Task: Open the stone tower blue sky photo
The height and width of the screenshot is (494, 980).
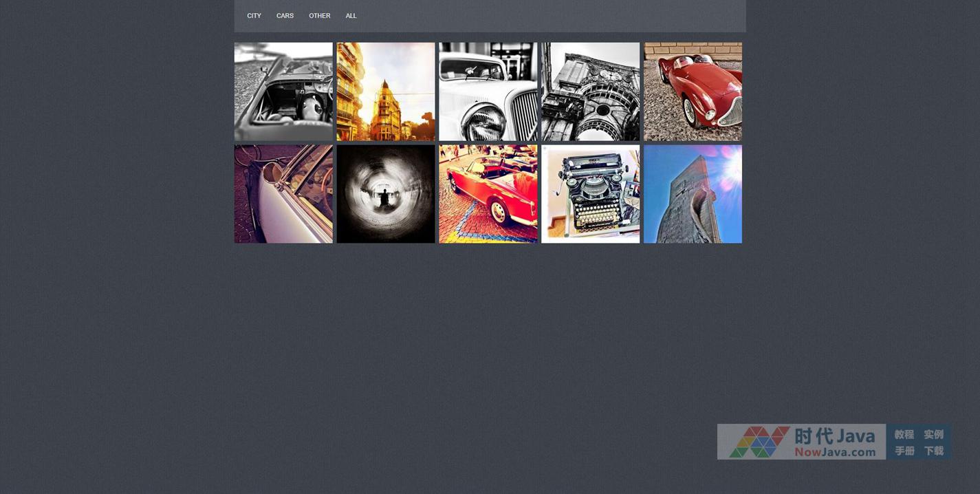Action: point(693,194)
